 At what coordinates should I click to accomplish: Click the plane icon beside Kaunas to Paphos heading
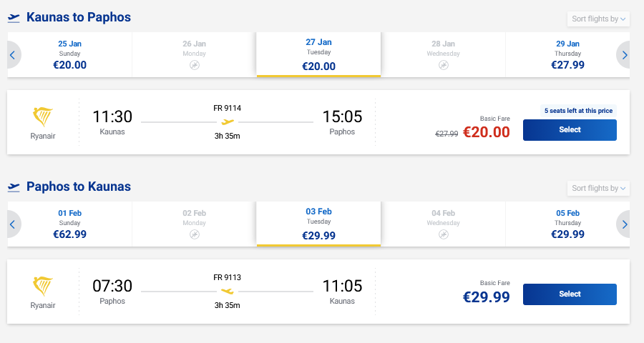(14, 17)
